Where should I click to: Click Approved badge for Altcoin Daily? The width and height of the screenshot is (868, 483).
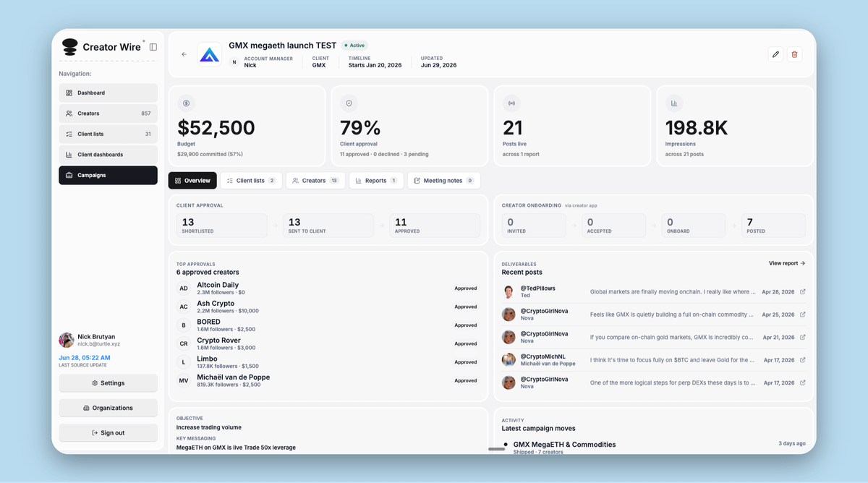[465, 288]
